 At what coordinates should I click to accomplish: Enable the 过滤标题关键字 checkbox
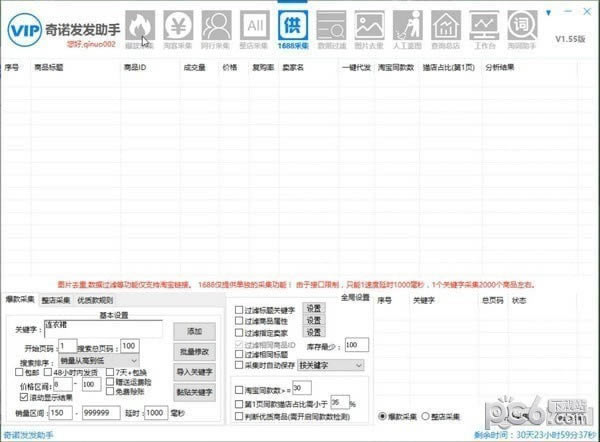point(239,310)
